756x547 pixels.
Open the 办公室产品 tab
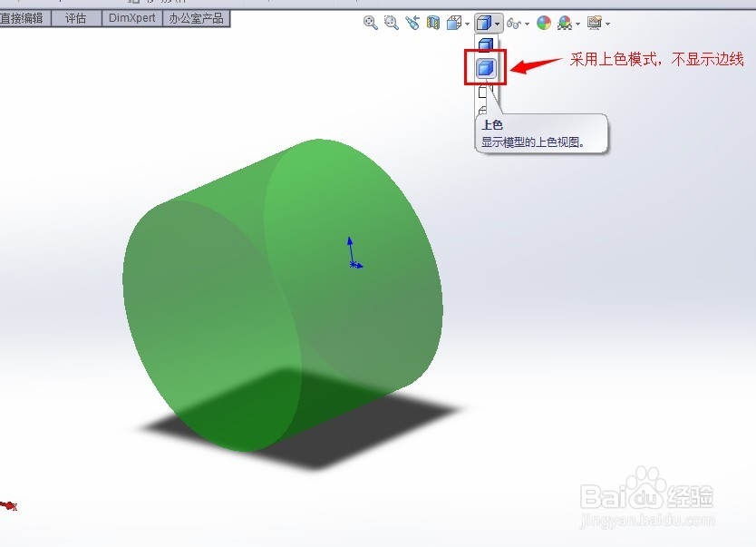(x=196, y=18)
